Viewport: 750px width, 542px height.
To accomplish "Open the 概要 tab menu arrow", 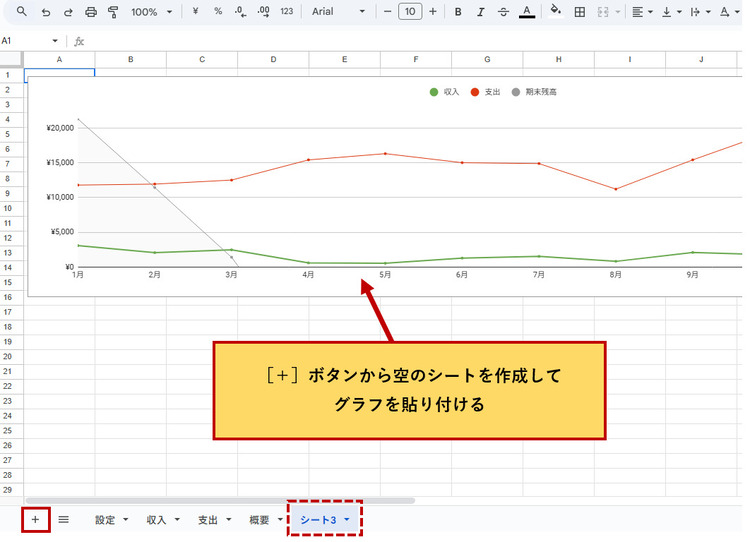I will 280,520.
